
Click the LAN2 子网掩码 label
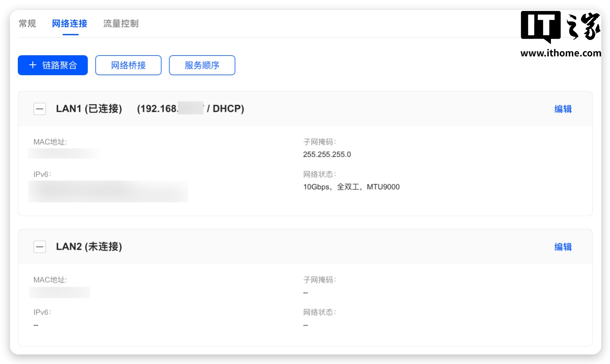click(320, 280)
